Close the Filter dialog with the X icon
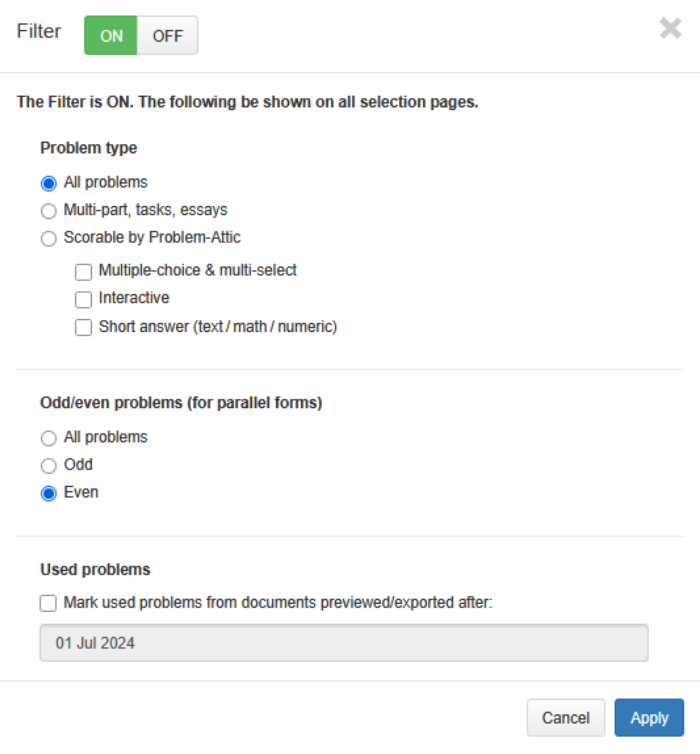This screenshot has height=754, width=700. 670,29
